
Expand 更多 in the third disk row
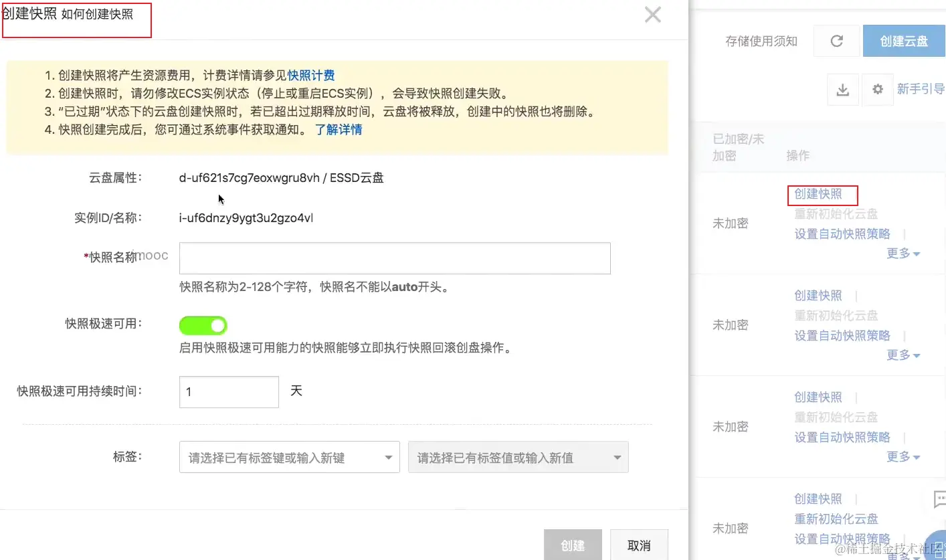click(903, 457)
